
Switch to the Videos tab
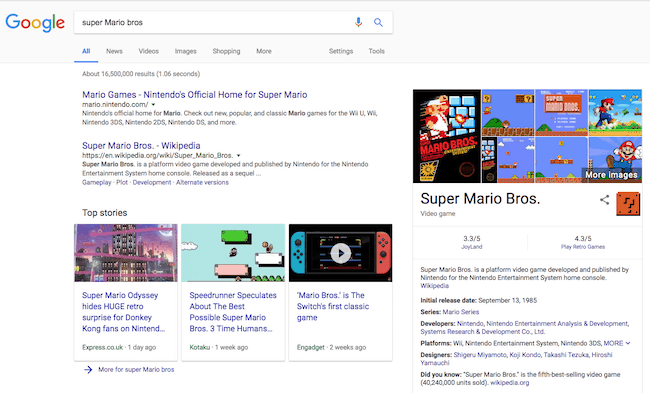pos(148,51)
